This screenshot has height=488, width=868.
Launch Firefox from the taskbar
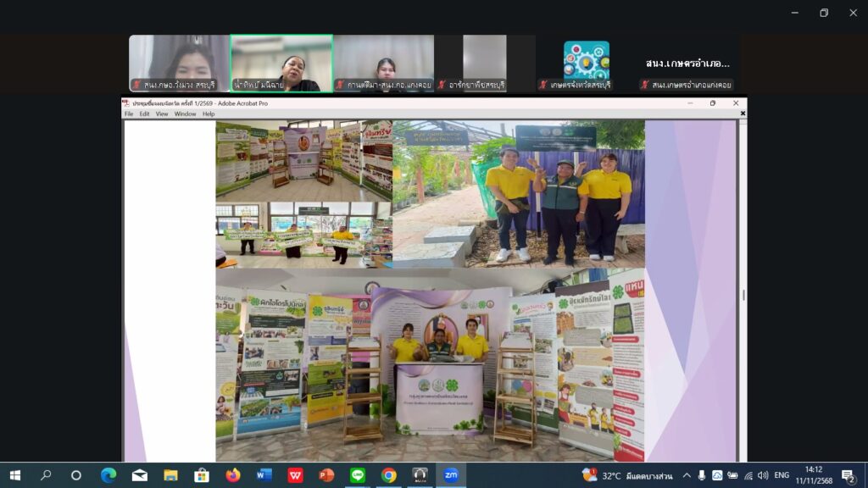click(232, 475)
